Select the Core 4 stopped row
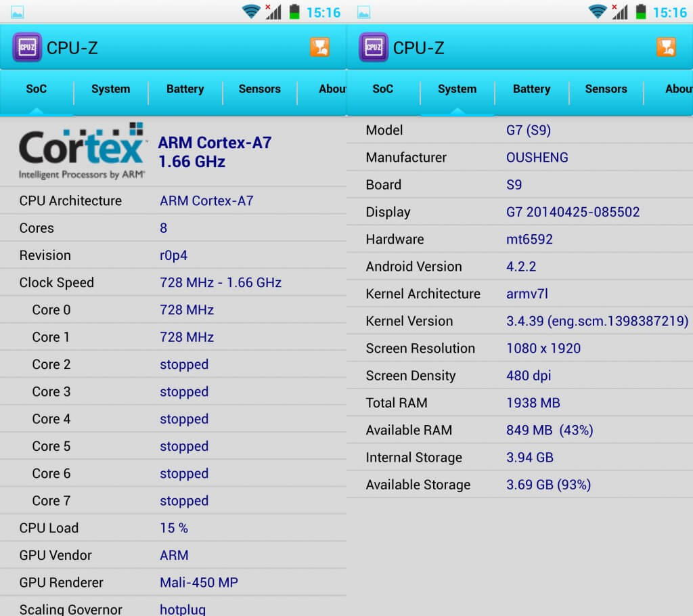This screenshot has height=616, width=693. 173,419
